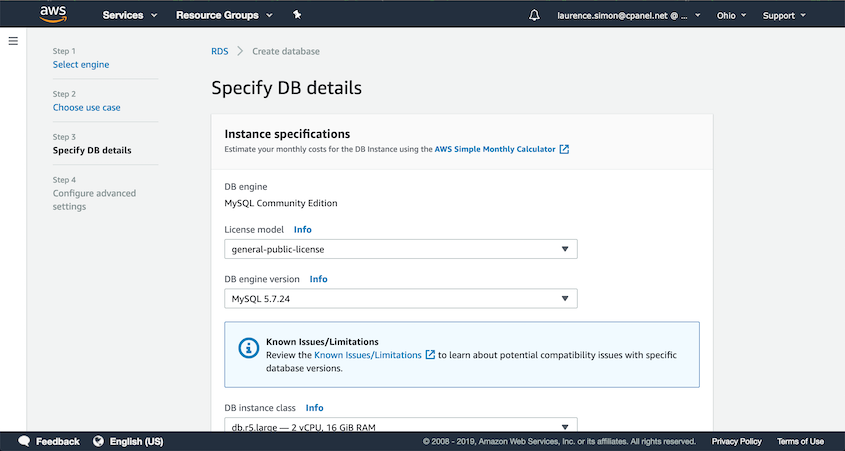
Task: Open the laurence.simon account menu
Action: (x=629, y=16)
